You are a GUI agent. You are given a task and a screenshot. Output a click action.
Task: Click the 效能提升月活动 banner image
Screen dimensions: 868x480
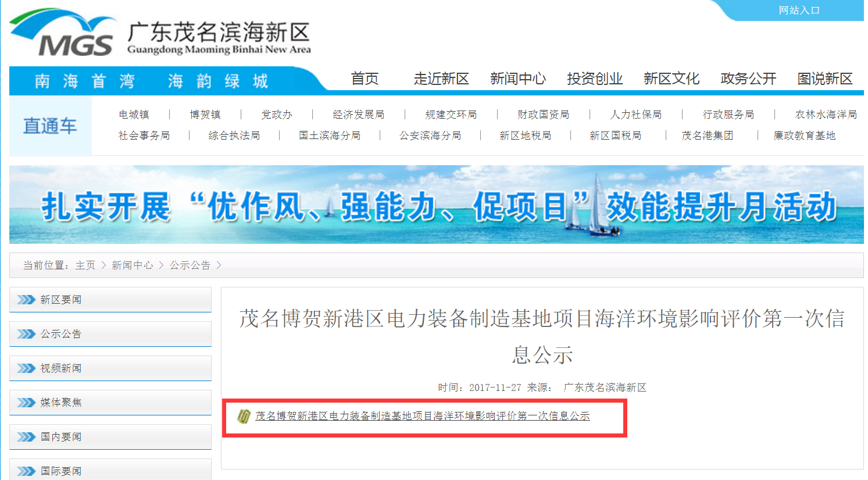(436, 205)
